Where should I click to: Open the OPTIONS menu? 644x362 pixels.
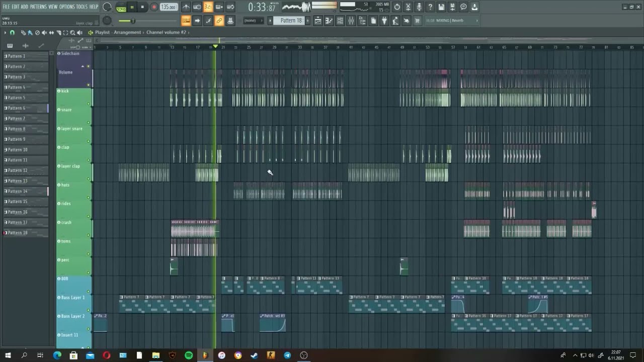click(x=67, y=7)
